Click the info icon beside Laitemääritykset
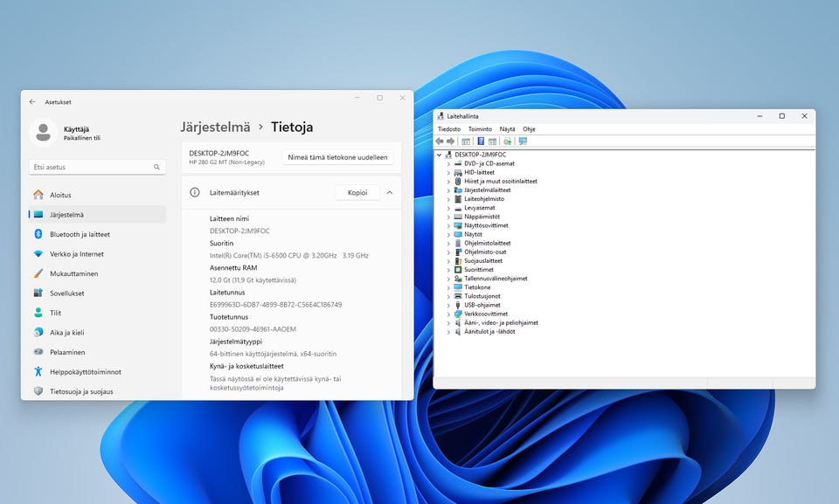 [195, 192]
